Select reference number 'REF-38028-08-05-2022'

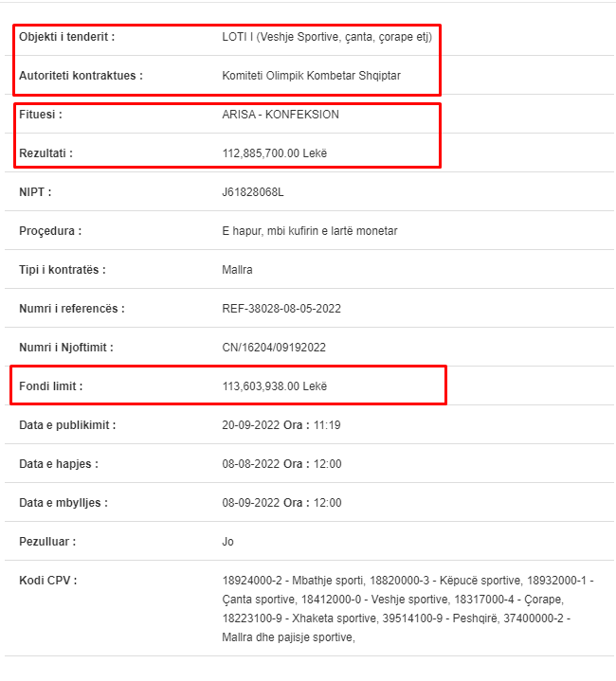point(281,309)
